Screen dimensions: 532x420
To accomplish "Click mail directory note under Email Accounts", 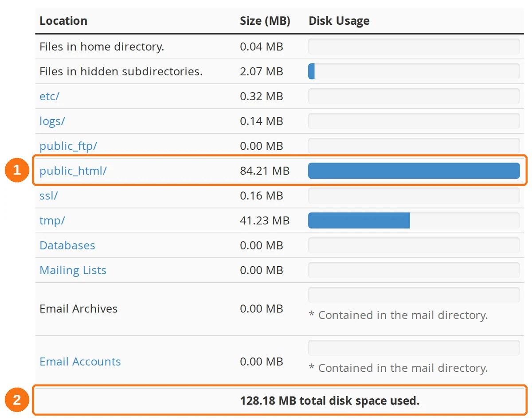I will point(398,368).
